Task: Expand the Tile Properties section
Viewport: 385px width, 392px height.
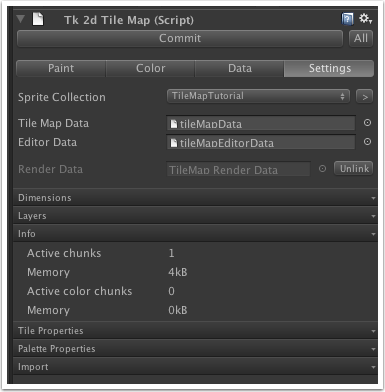Action: point(196,331)
